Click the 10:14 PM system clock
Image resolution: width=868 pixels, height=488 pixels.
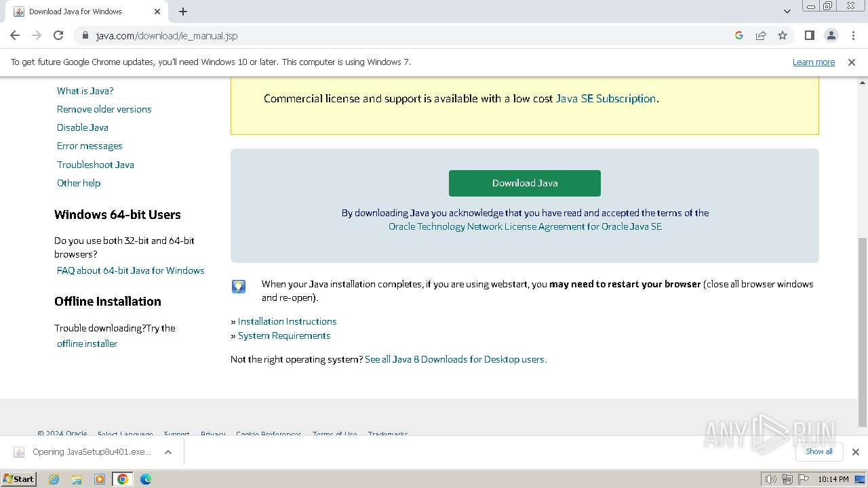833,479
